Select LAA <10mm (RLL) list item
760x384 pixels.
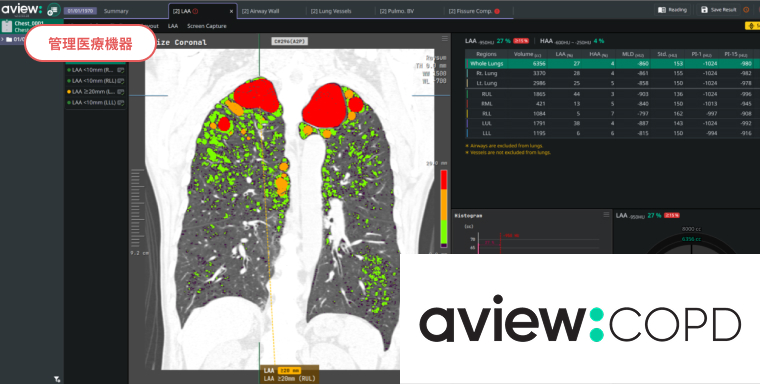coord(95,81)
